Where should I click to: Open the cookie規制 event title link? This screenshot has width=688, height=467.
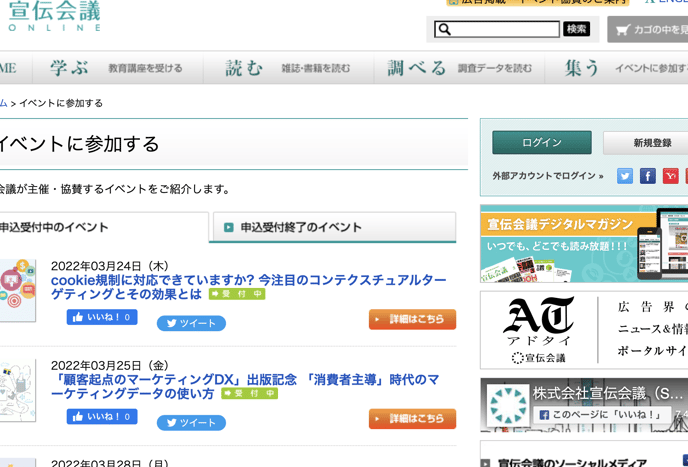250,281
